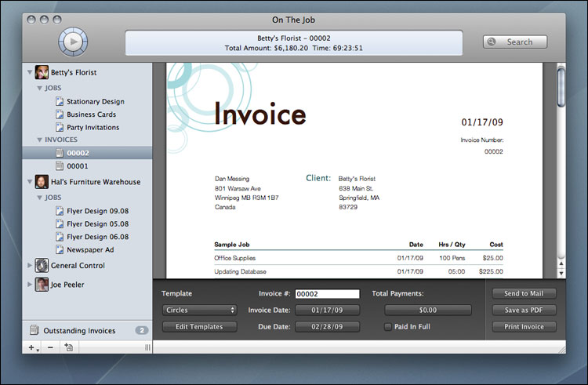
Task: Click Joe Peeler's avatar icon
Action: point(42,285)
